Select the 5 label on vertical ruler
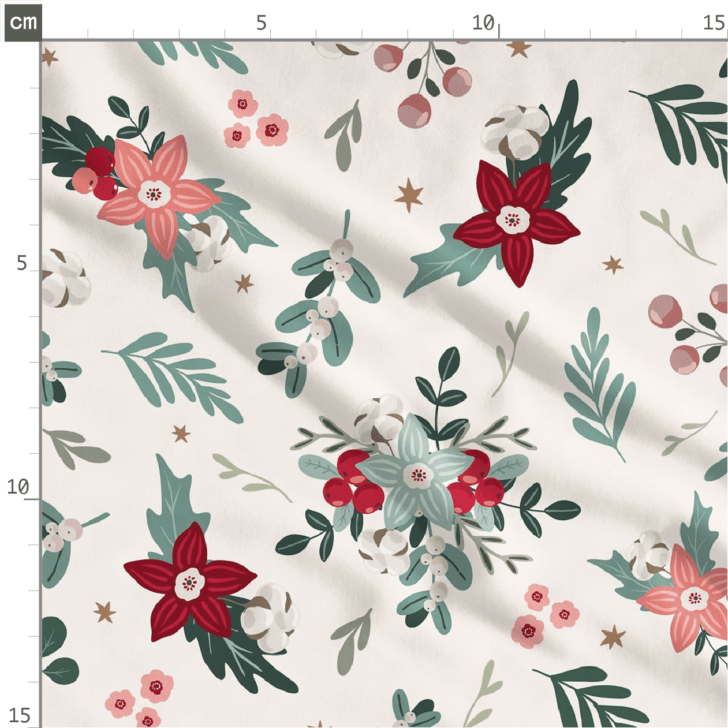Viewport: 728px width, 728px height. pyautogui.click(x=22, y=263)
